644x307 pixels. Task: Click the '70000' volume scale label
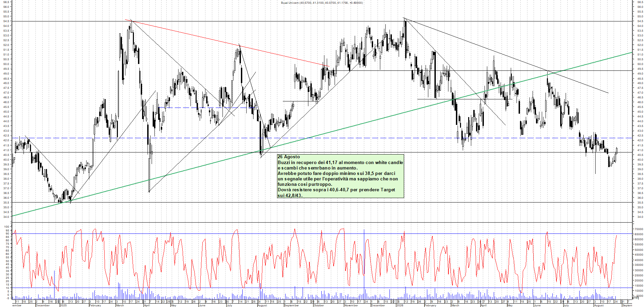pos(639,229)
